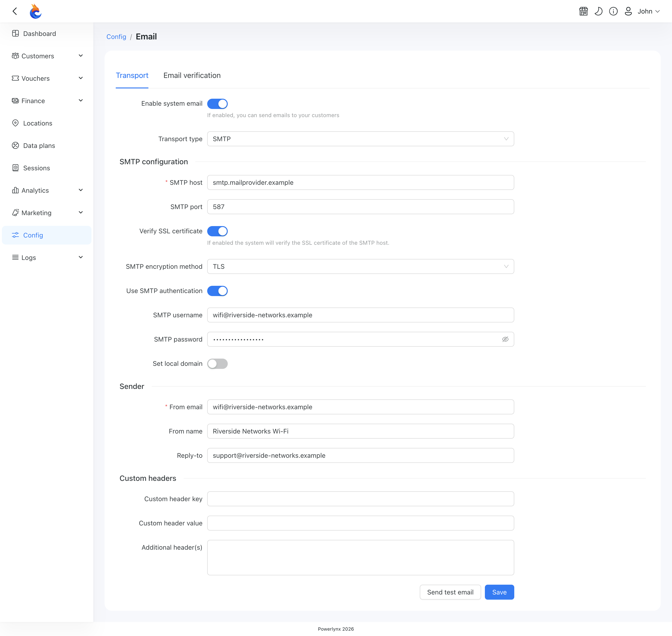The image size is (672, 636).
Task: Click the Additional header(s) text area
Action: (x=360, y=557)
